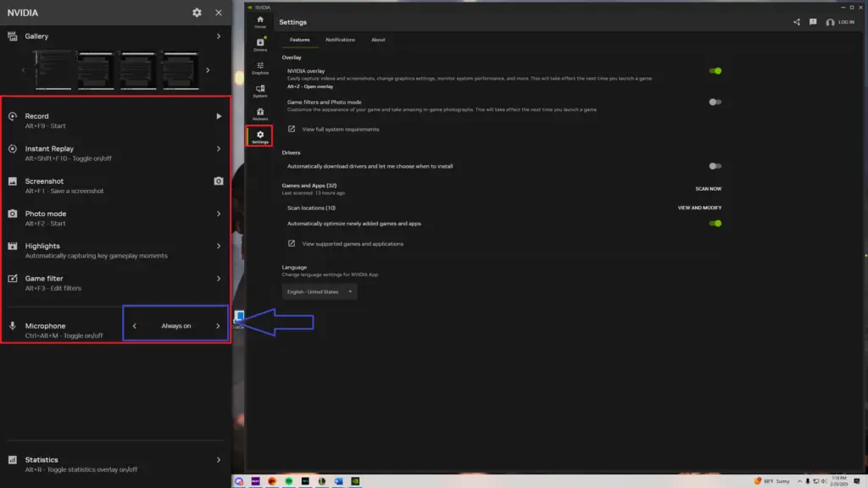Click the Last scanned 13 hours ago text
Image resolution: width=868 pixels, height=488 pixels.
314,193
